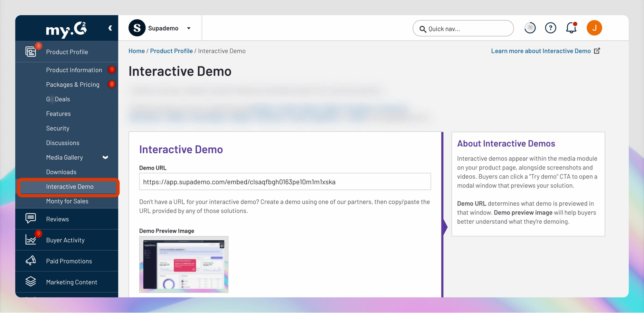This screenshot has width=644, height=313.
Task: Click the round status indicator beside help
Action: (x=530, y=28)
